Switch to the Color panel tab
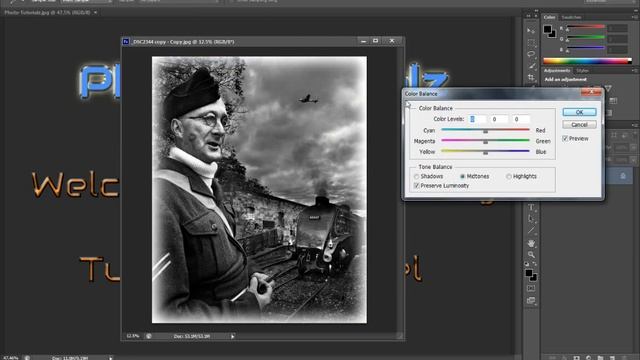 click(549, 17)
